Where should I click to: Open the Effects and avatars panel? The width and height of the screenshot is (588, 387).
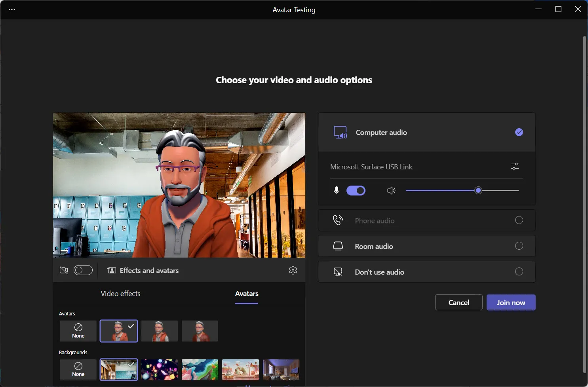(x=143, y=270)
